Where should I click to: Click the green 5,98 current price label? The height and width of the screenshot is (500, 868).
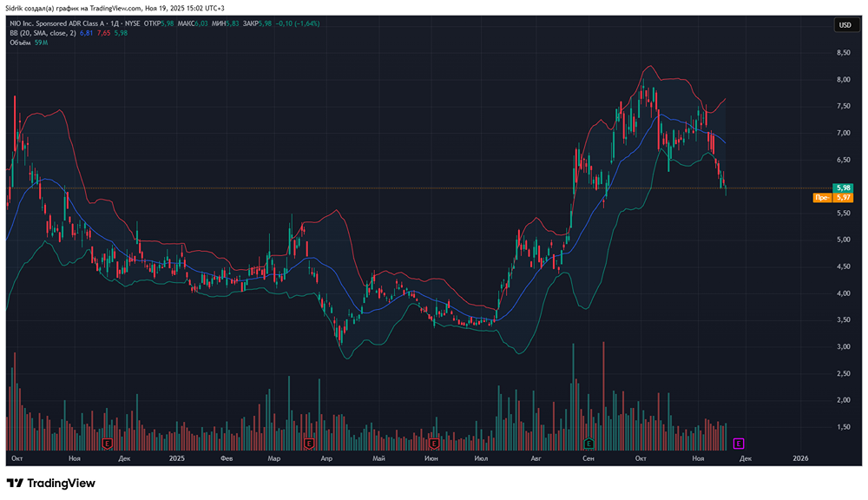click(x=842, y=187)
